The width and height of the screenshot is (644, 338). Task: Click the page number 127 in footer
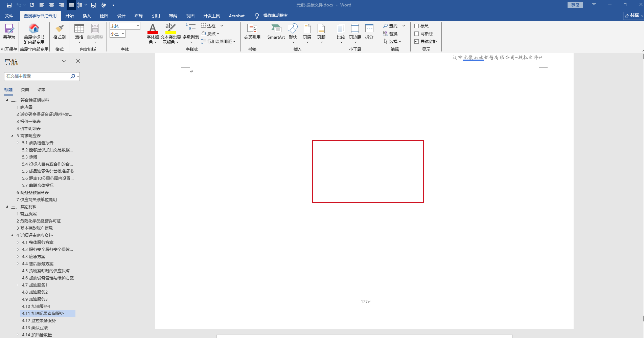365,302
